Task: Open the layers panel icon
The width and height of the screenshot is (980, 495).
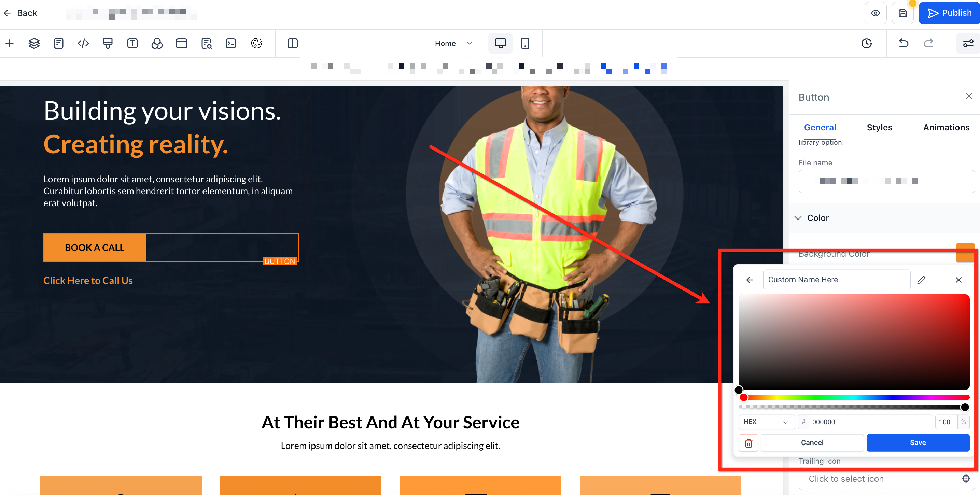Action: (34, 43)
